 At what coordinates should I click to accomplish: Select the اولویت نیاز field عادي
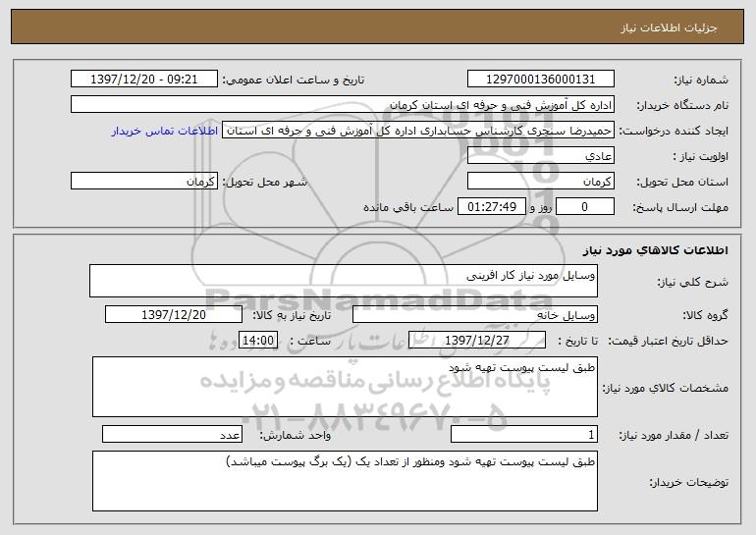[x=540, y=156]
